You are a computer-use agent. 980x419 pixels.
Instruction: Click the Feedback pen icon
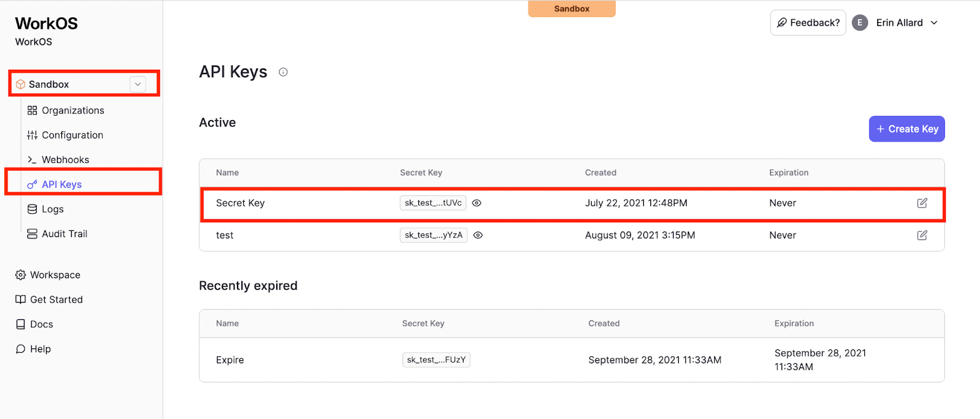(x=782, y=23)
